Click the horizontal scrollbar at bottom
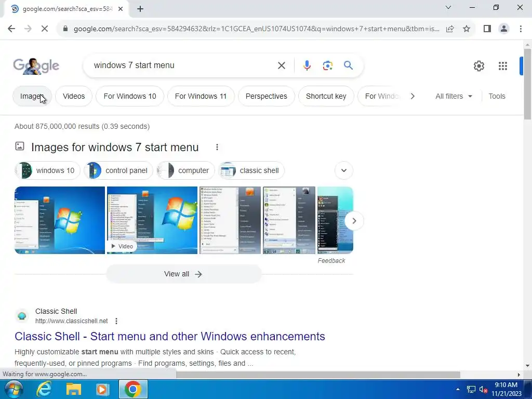532x399 pixels. click(x=318, y=375)
